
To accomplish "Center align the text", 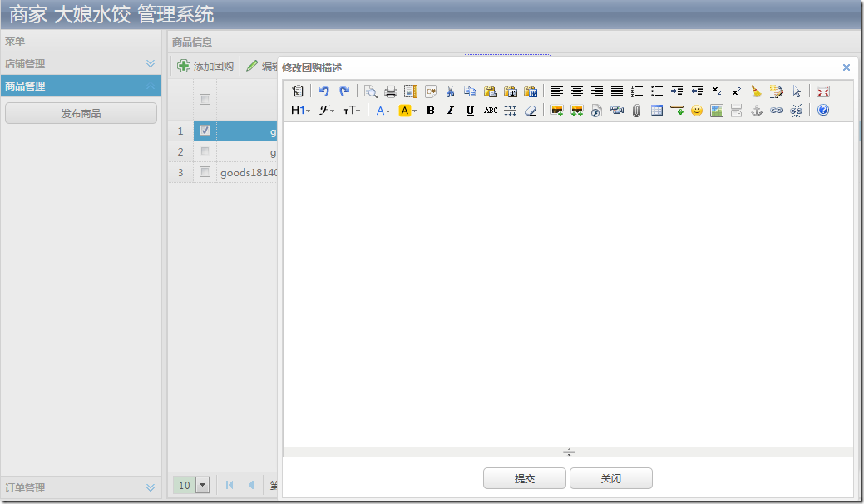I will [577, 91].
